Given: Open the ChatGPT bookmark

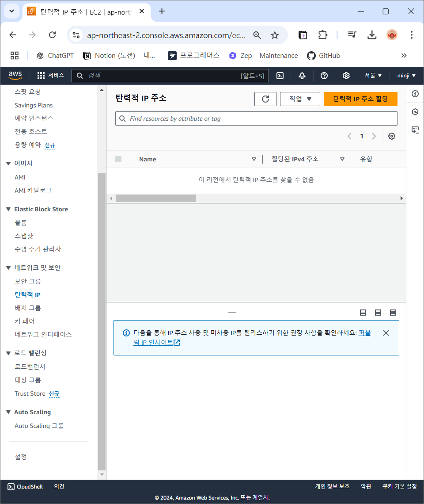Looking at the screenshot, I should click(55, 56).
